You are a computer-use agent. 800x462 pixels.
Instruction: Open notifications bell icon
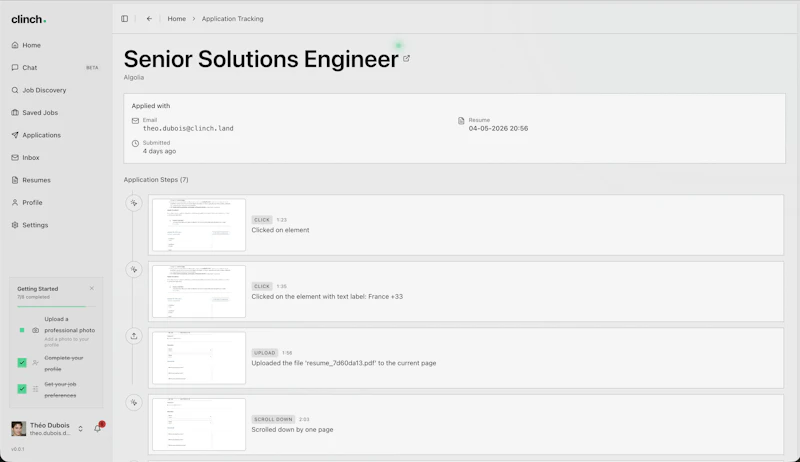coord(97,428)
